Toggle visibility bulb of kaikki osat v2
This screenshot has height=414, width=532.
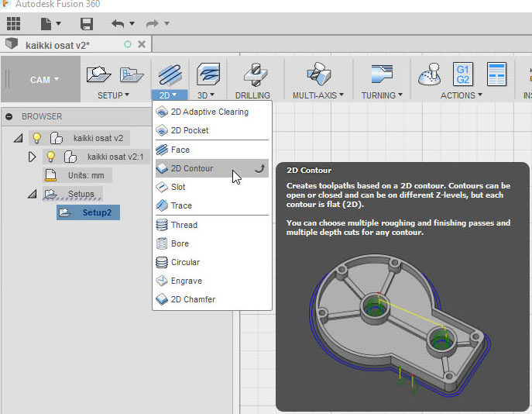click(x=36, y=138)
